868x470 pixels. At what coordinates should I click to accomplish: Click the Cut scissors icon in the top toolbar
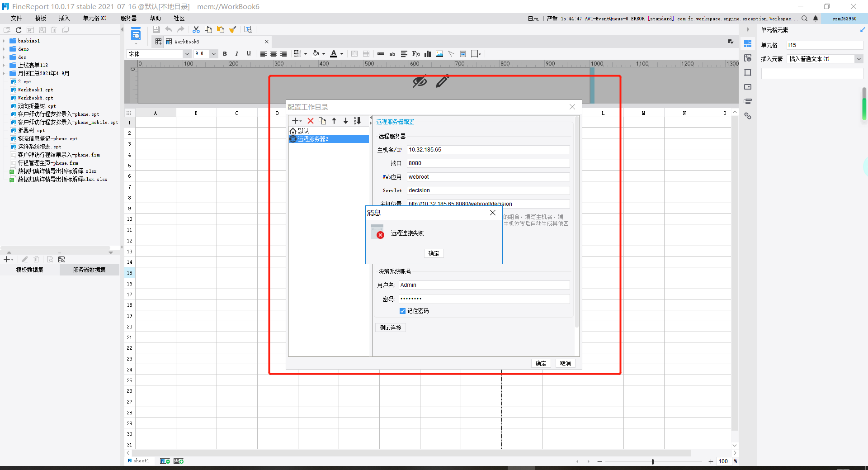click(x=196, y=29)
